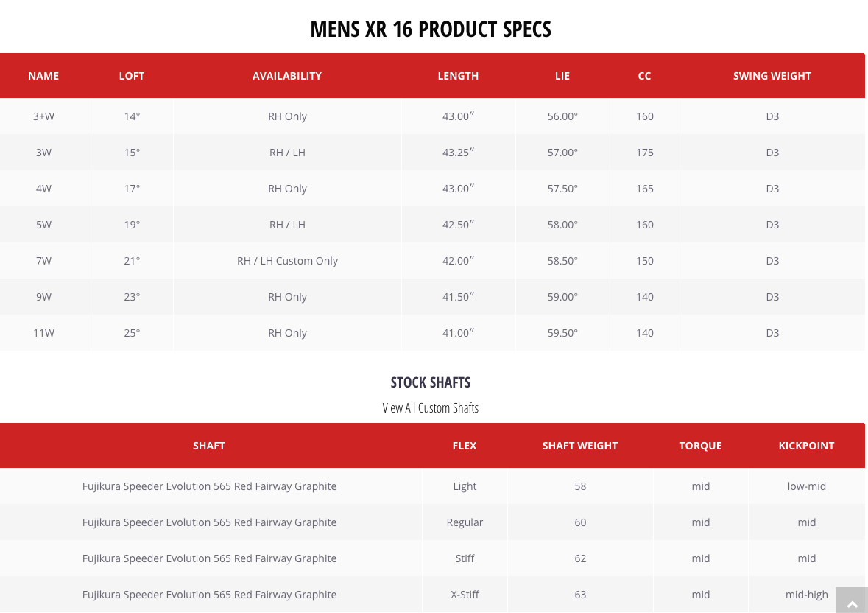The image size is (868, 613).
Task: Select the 3+W name cell
Action: (43, 116)
